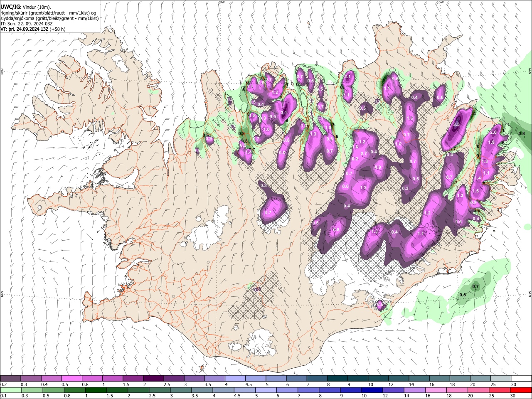Click the '(+58 h)' forecast offset text

57,30
